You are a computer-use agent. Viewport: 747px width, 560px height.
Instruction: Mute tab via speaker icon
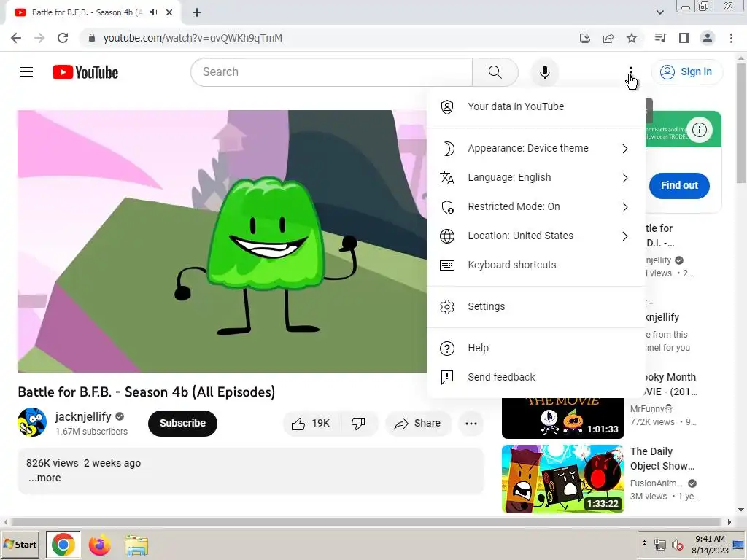[153, 12]
